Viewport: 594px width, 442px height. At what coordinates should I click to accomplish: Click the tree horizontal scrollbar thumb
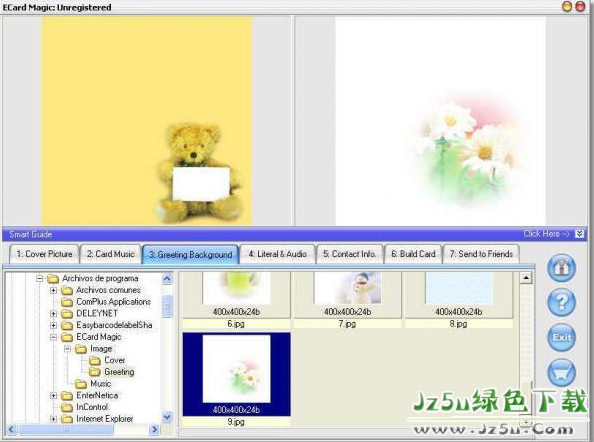(x=66, y=429)
